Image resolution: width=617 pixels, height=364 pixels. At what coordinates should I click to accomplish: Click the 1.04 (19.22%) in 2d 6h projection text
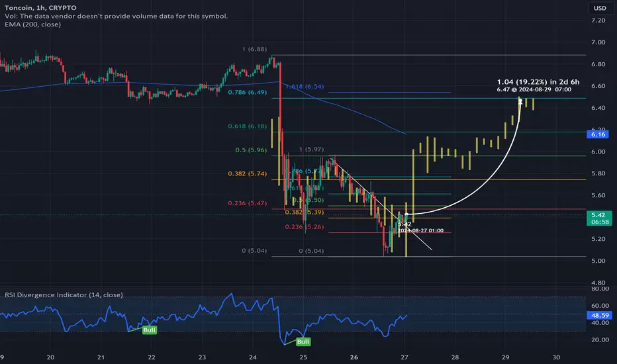[538, 82]
